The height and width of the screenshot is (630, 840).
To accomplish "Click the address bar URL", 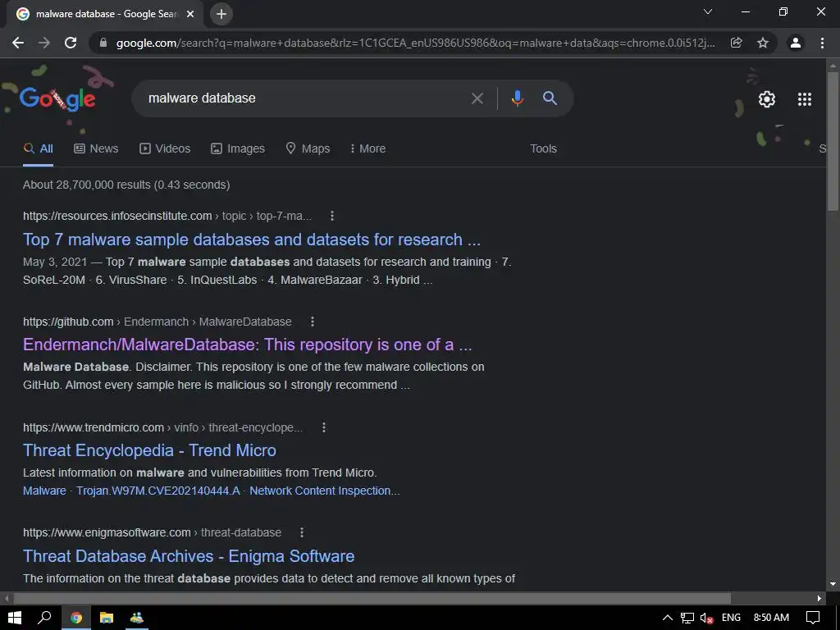I will (415, 43).
